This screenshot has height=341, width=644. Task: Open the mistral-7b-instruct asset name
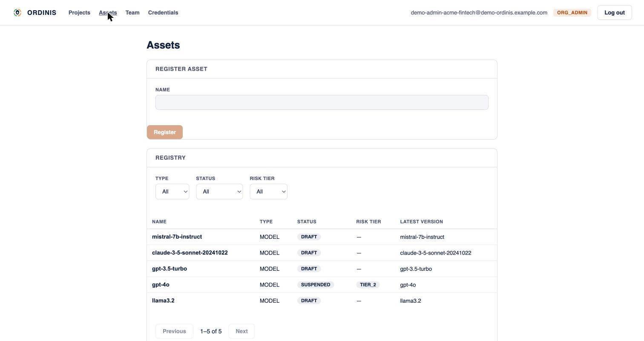[x=177, y=237]
